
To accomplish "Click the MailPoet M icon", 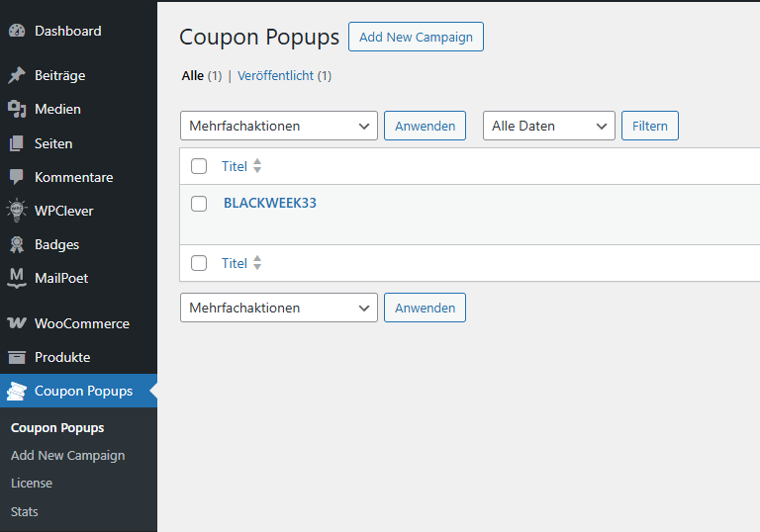I will pos(17,278).
